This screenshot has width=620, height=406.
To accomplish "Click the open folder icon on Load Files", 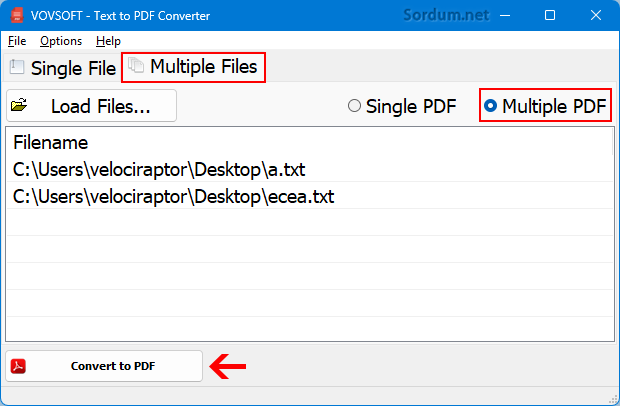I will pos(19,105).
